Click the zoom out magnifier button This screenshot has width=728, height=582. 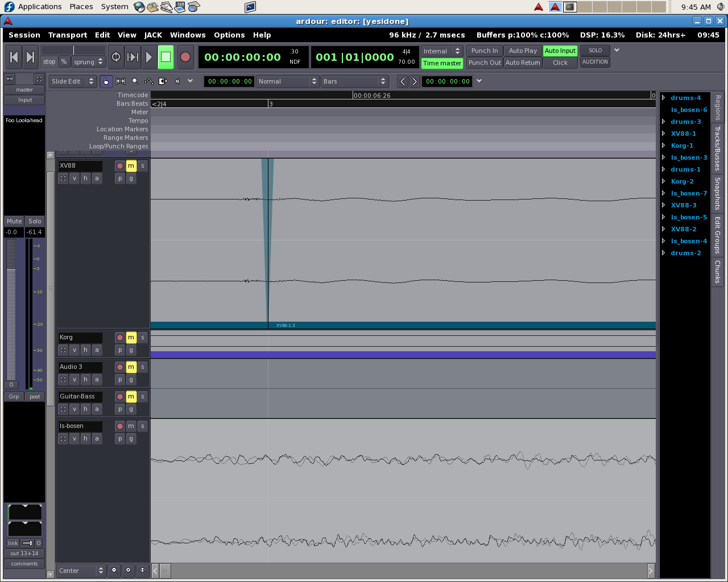(114, 570)
